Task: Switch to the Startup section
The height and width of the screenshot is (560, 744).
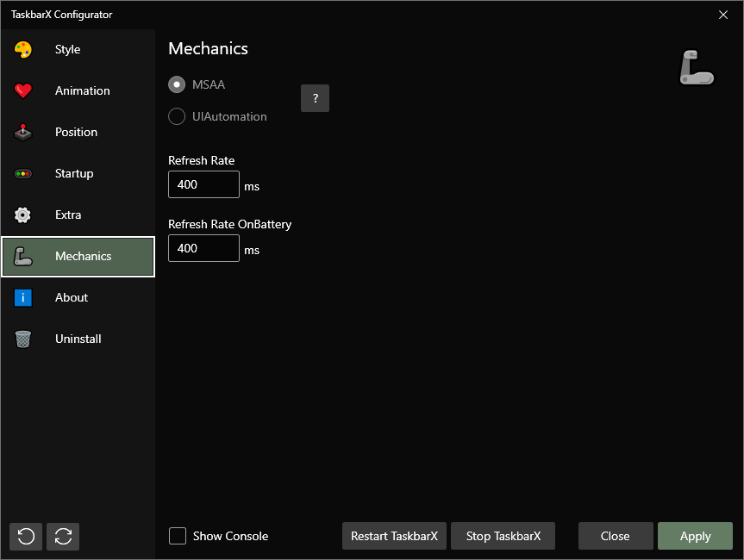Action: 76,173
